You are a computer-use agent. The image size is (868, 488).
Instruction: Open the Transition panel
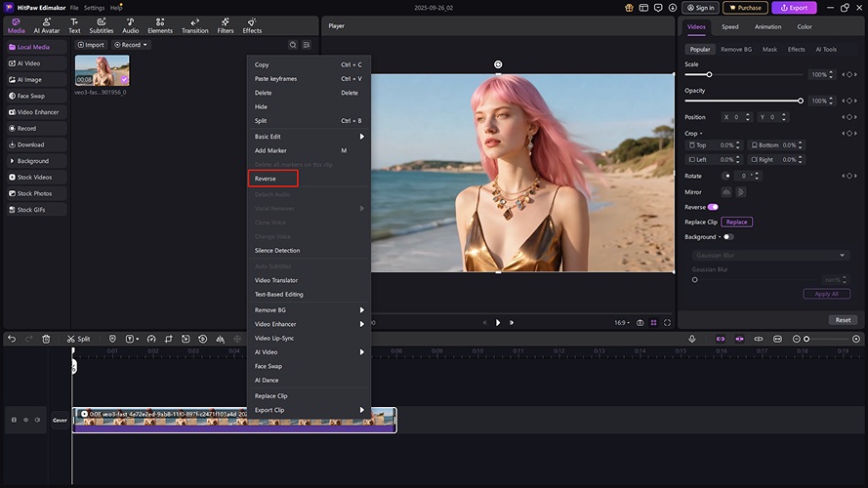tap(195, 25)
